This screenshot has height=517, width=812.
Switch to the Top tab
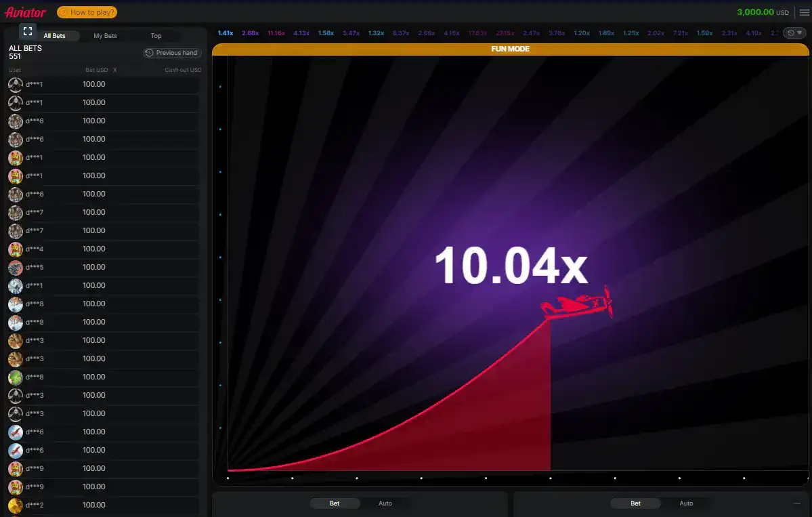coord(156,36)
